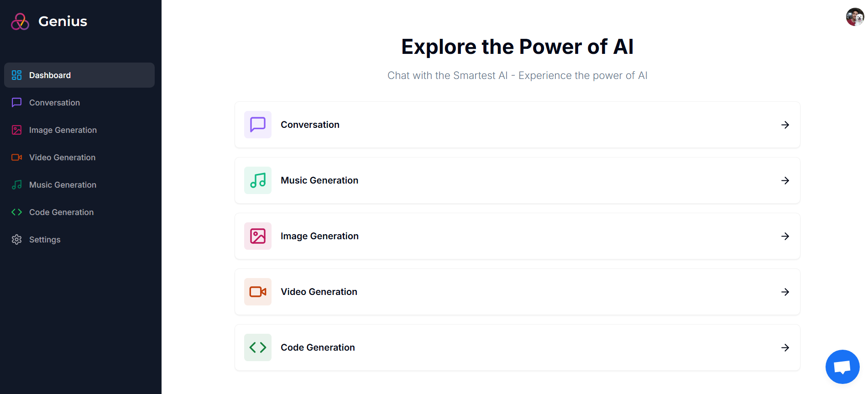This screenshot has width=868, height=394.
Task: Open the chat widget in the bottom corner
Action: pyautogui.click(x=842, y=367)
